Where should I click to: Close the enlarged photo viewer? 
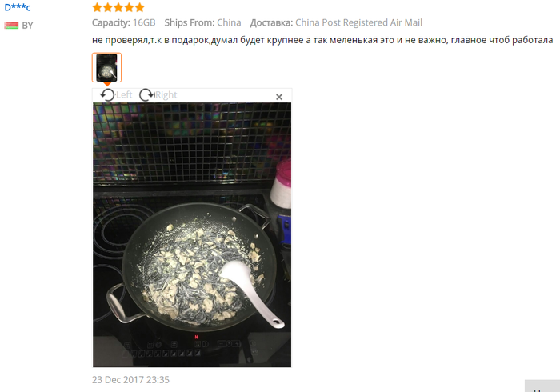(279, 97)
